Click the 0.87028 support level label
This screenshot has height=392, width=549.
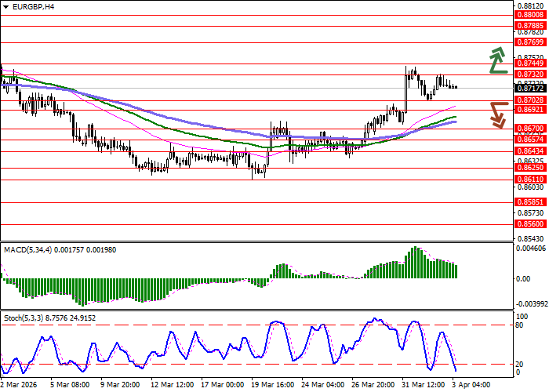tap(530, 100)
